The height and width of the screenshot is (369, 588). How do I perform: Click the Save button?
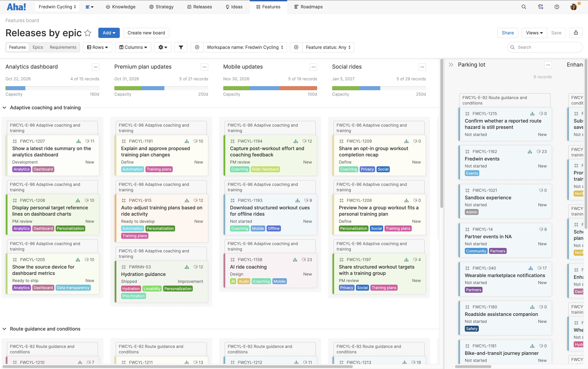point(556,33)
